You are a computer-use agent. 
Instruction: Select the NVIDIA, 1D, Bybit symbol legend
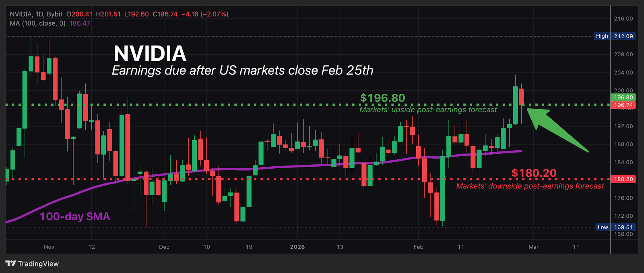coord(36,14)
